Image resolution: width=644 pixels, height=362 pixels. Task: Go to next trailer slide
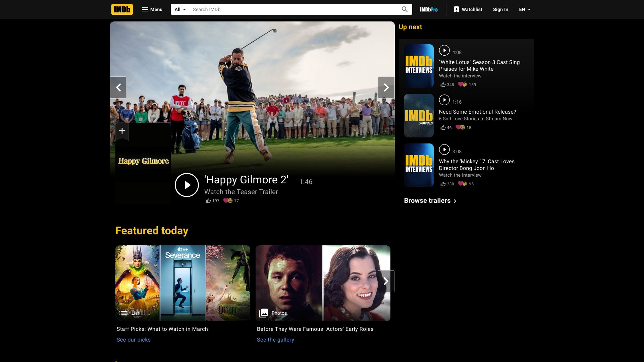click(386, 87)
